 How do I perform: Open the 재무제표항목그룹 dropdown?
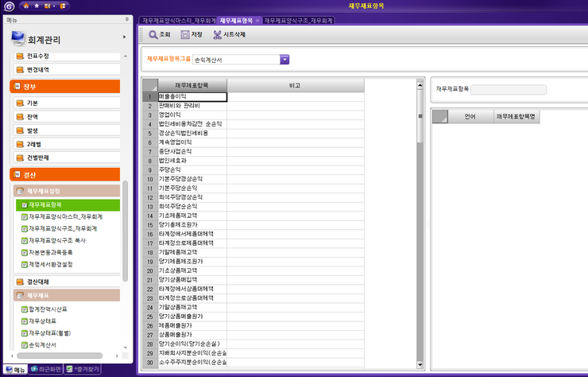click(x=284, y=60)
